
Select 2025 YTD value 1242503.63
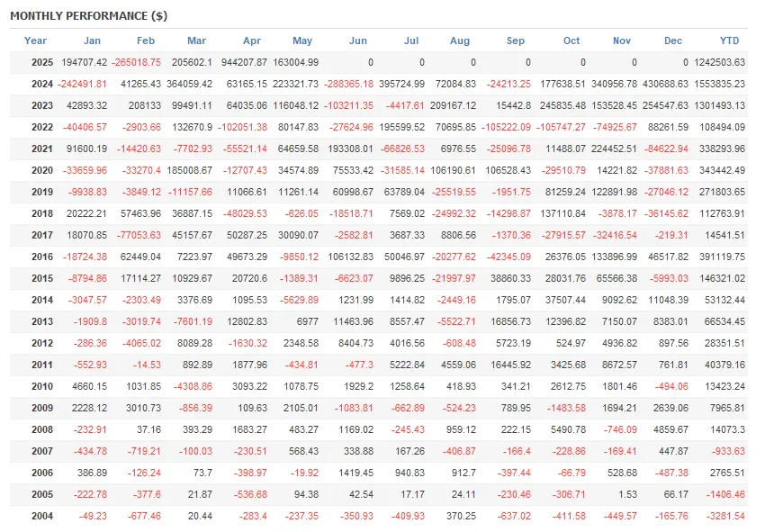(x=720, y=62)
